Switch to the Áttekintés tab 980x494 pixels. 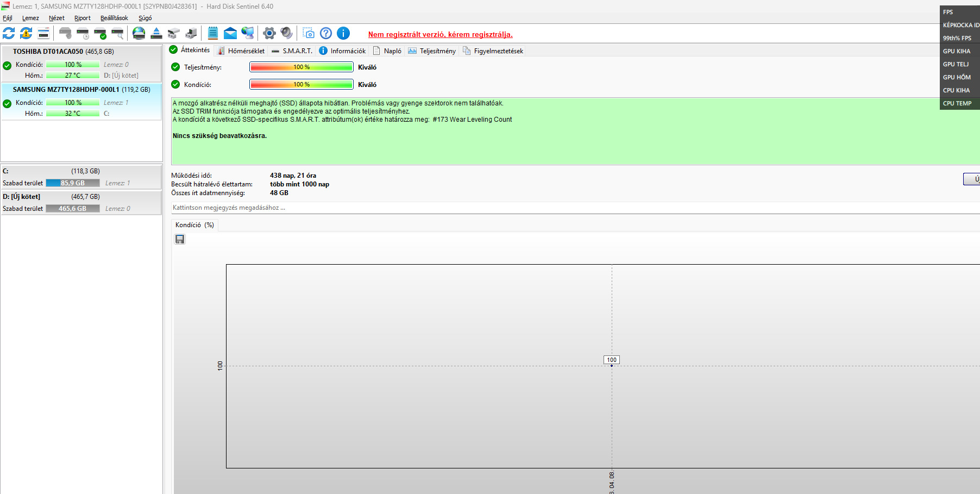pyautogui.click(x=190, y=50)
